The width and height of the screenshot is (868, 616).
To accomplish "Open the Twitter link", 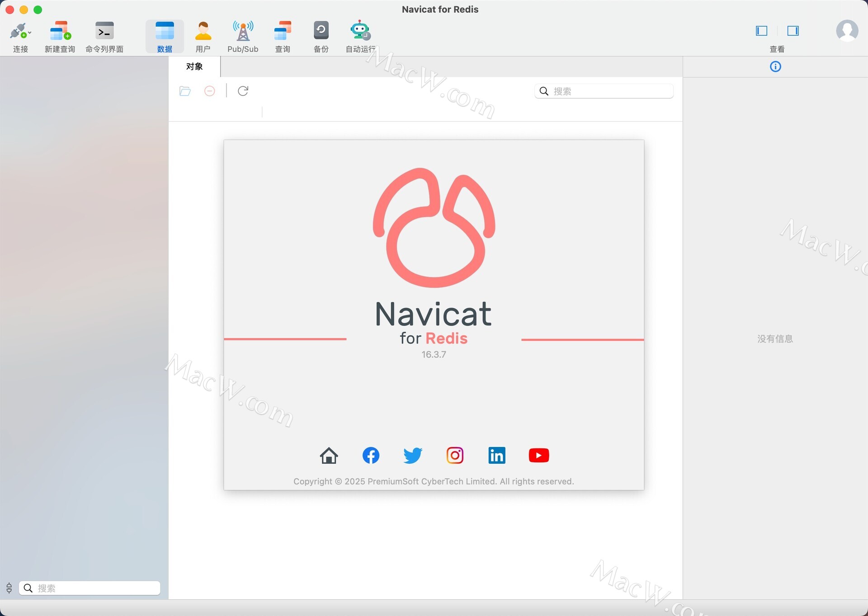I will (413, 456).
